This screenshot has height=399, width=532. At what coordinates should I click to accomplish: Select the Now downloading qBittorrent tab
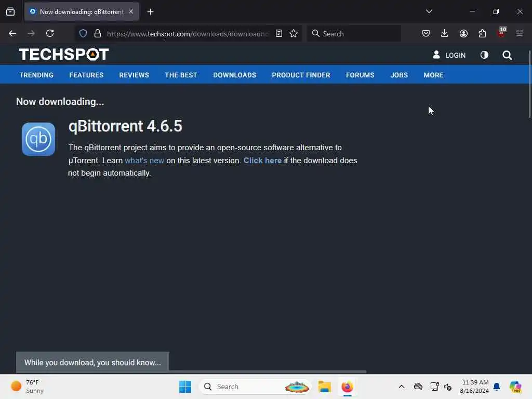click(x=82, y=12)
